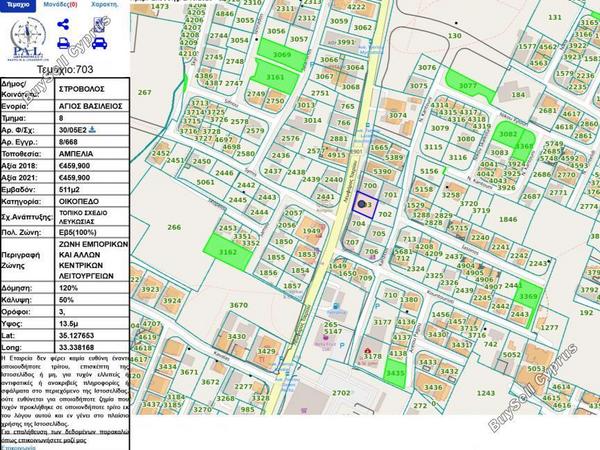Click the area value 511μ2
The image size is (600, 450).
[x=68, y=189]
